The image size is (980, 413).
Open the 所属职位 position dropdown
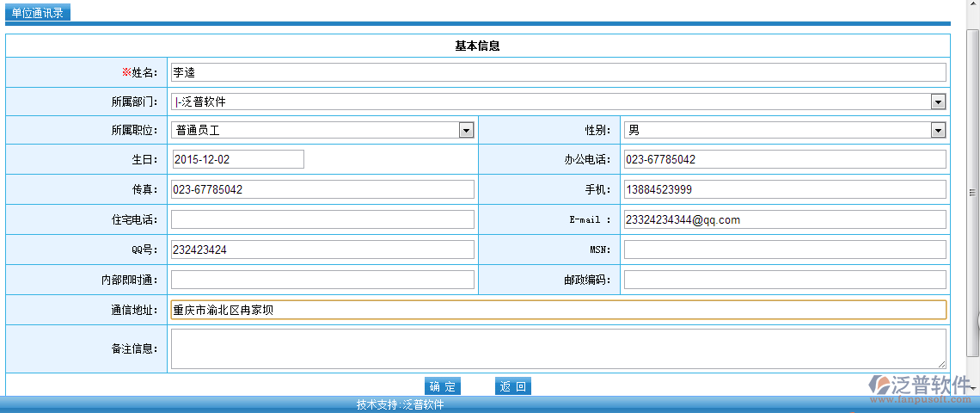[466, 130]
